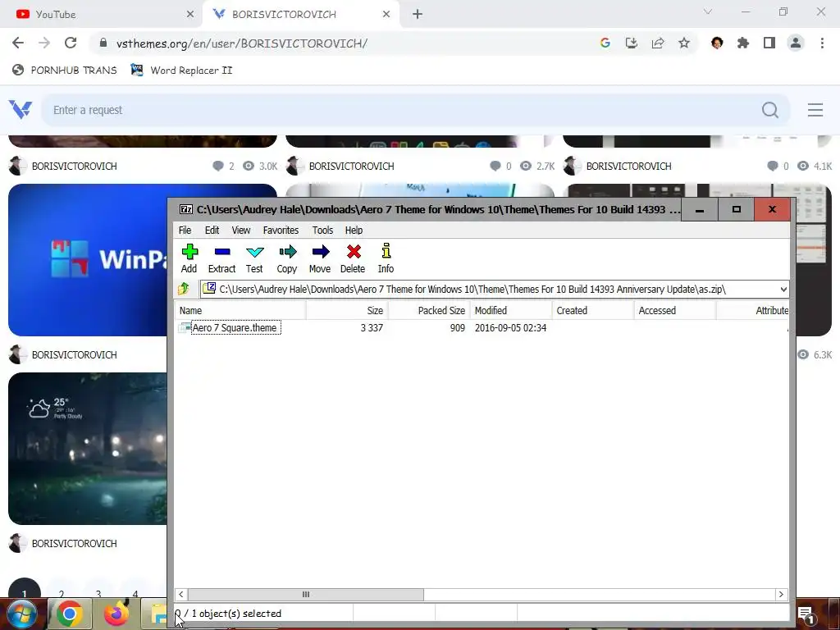The image size is (840, 630).
Task: Click the Chrome address bar URL
Action: 242,43
